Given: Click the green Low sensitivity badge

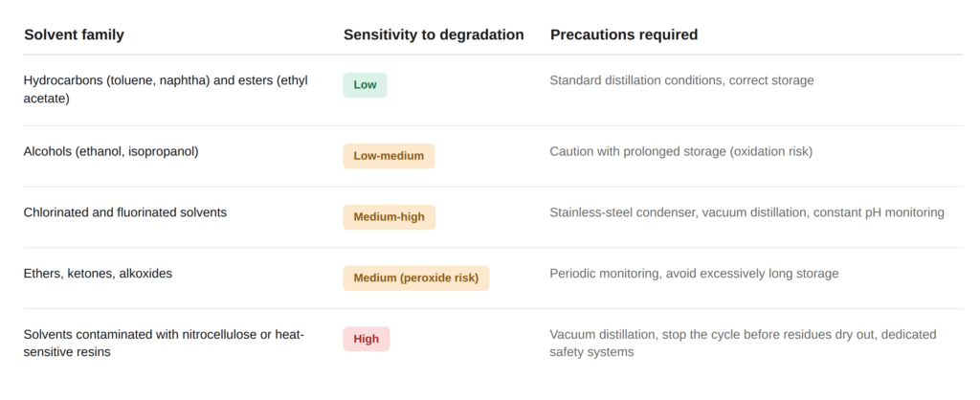Looking at the screenshot, I should [365, 85].
